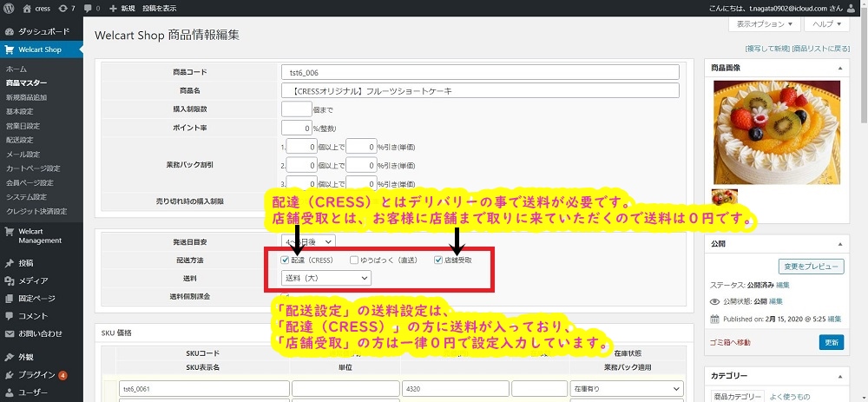Viewport: 868px width, 402px height.
Task: Click the 商品名 field
Action: (480, 91)
